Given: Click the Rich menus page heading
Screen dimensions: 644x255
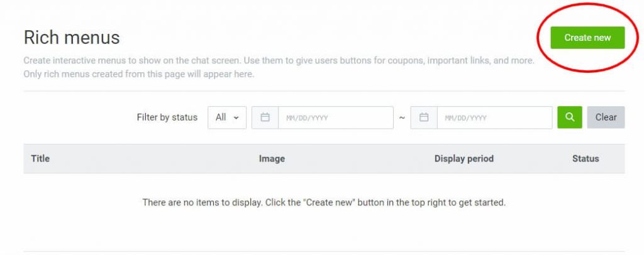Looking at the screenshot, I should click(x=72, y=38).
